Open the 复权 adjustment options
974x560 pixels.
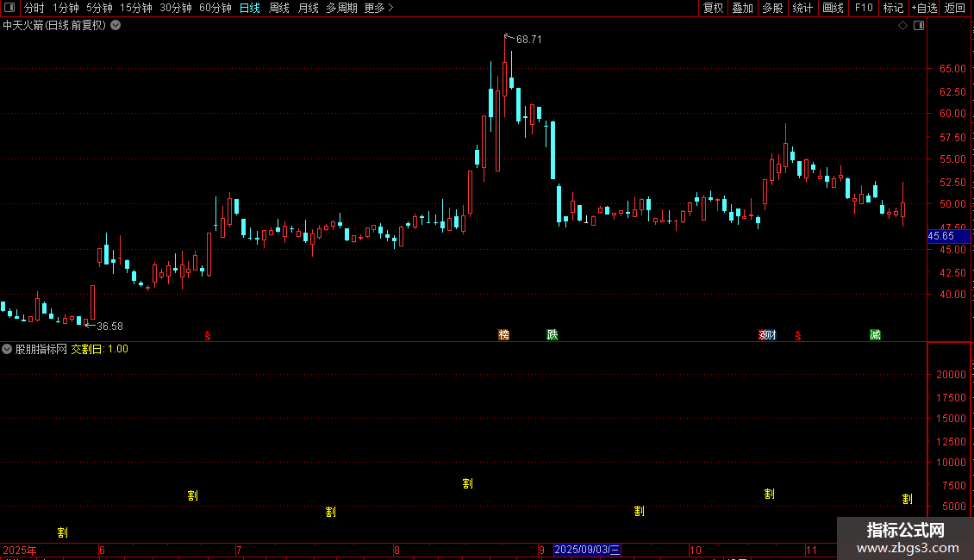(713, 8)
